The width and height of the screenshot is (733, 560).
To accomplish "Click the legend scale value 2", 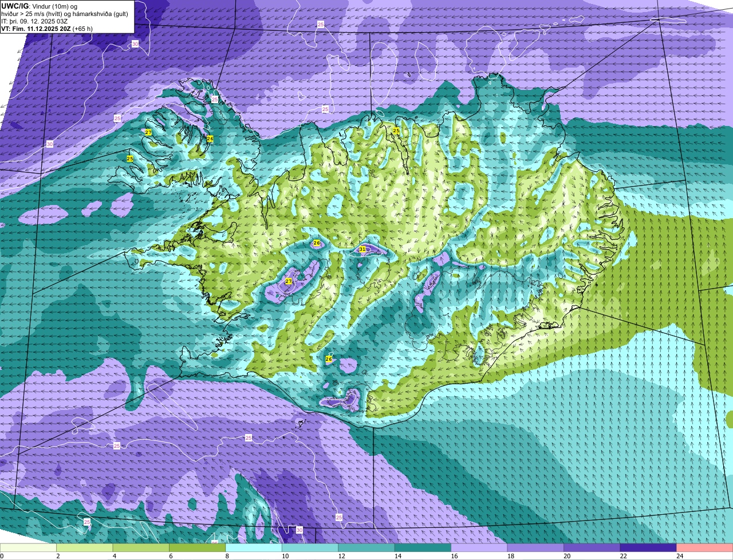I will coord(58,556).
